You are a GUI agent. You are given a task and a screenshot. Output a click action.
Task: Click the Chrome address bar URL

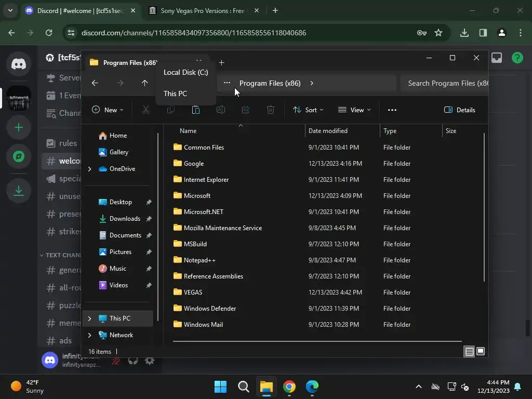194,33
